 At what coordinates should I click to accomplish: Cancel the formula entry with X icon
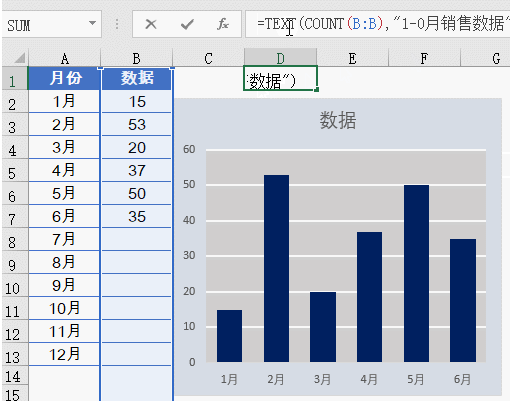[151, 24]
